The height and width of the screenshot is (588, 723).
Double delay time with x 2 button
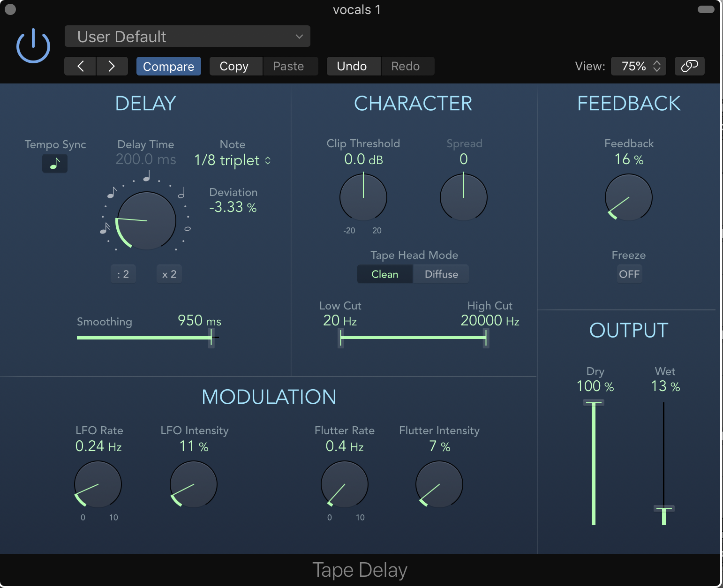169,274
